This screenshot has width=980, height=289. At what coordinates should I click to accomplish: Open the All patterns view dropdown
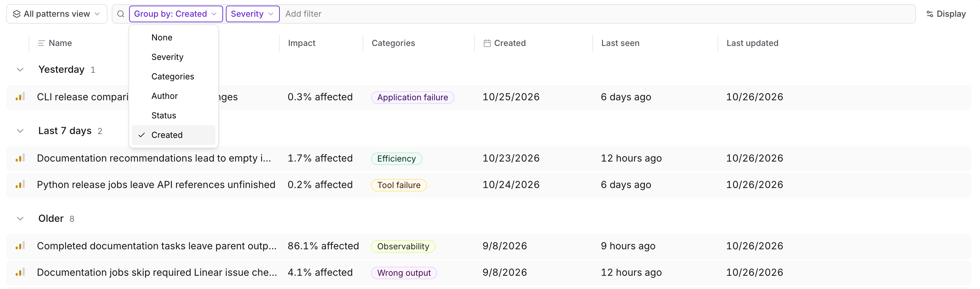click(57, 14)
